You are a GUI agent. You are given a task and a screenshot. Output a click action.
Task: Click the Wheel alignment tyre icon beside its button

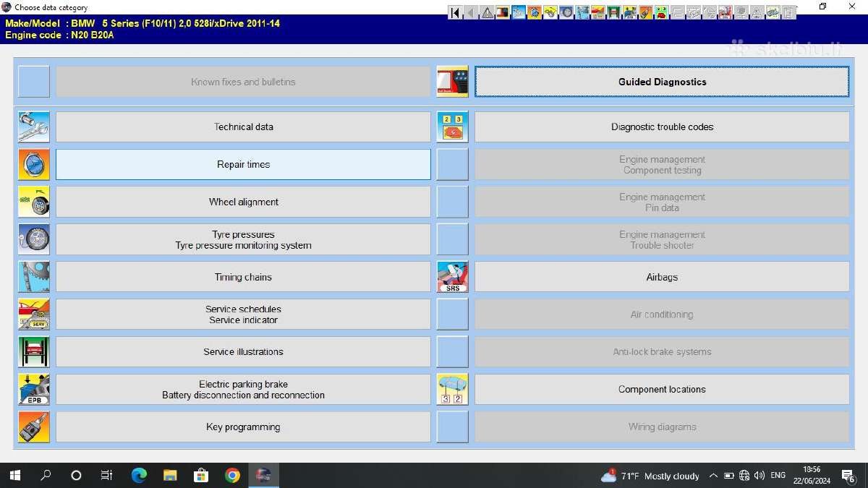(34, 202)
